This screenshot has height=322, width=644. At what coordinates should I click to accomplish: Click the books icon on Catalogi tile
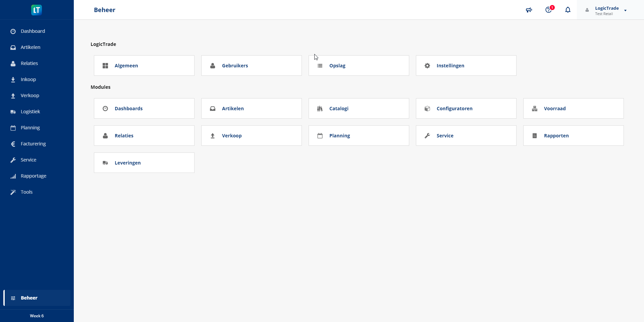pyautogui.click(x=320, y=109)
